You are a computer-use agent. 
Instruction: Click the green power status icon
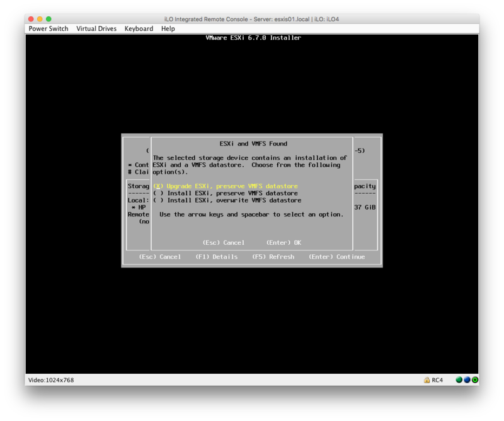pos(475,379)
